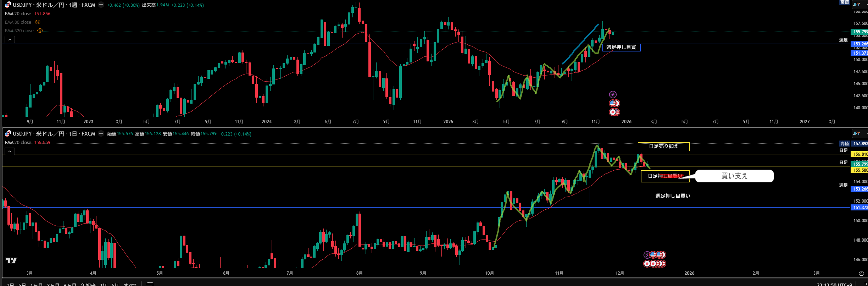Open the calendar go-to-date icon in bottom bar

pyautogui.click(x=150, y=284)
